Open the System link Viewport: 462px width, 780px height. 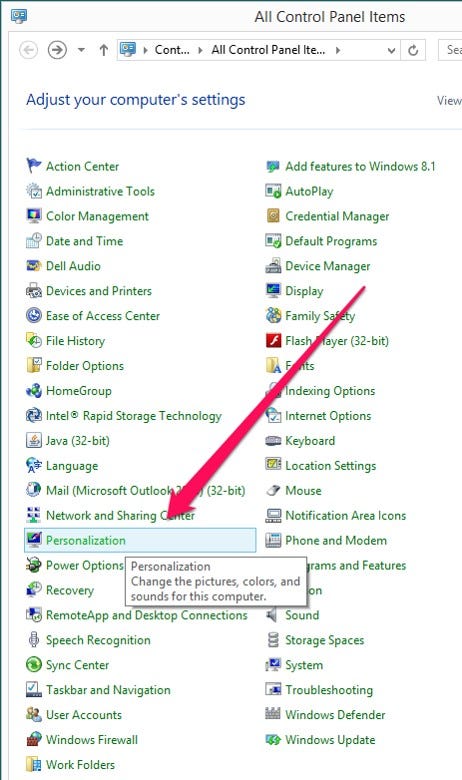(x=304, y=665)
